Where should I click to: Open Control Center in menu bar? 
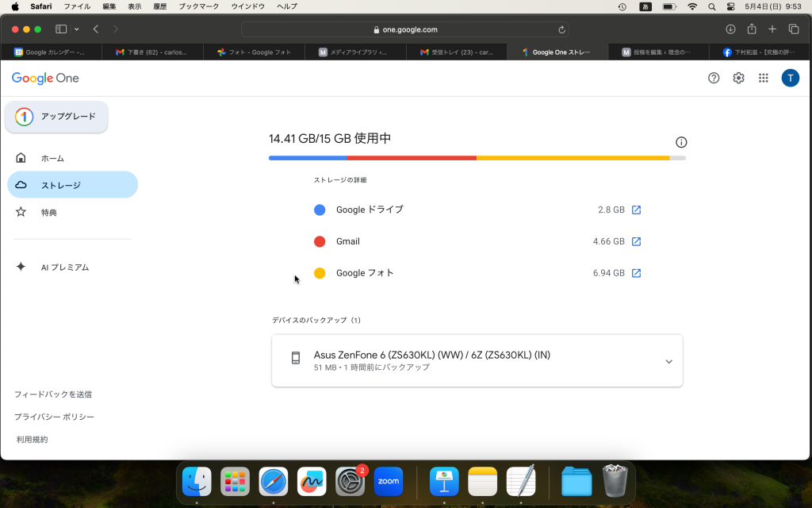[x=730, y=6]
